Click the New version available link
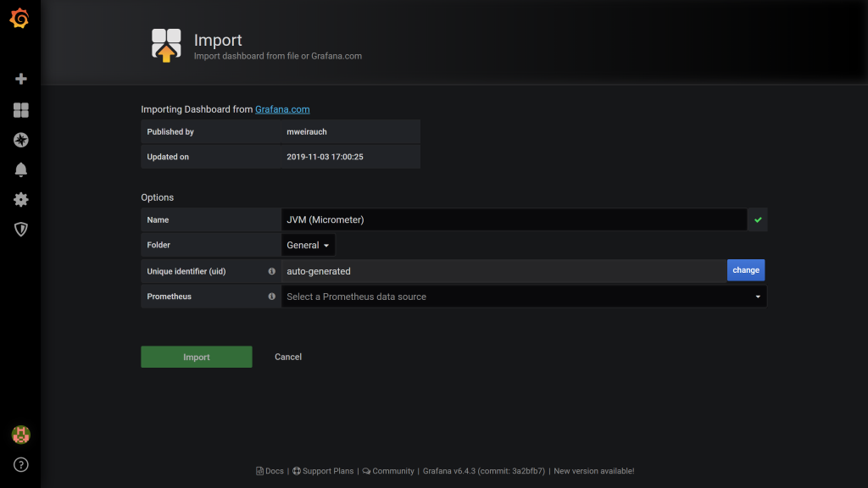Image resolution: width=868 pixels, height=488 pixels. pos(593,471)
